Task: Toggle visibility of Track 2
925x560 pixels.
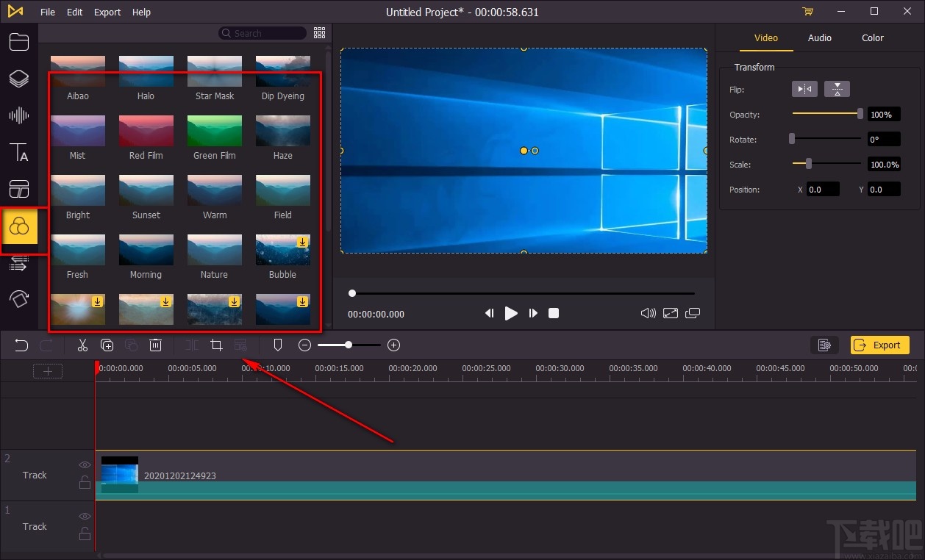Action: (85, 465)
